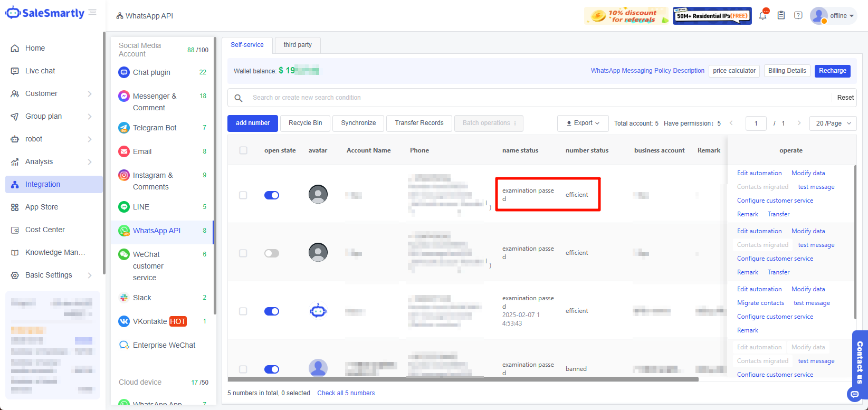Click the Integration icon in sidebar

(15, 184)
